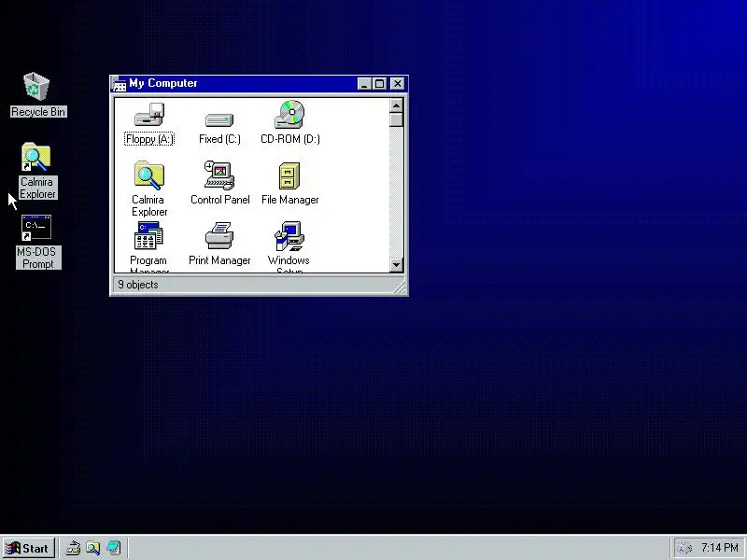Select the CD-ROM (D:) drive icon

click(289, 114)
